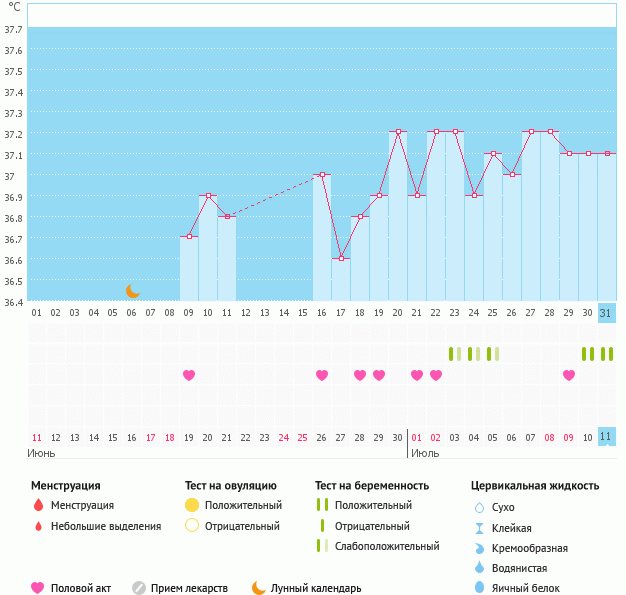626x595 pixels.
Task: Select highlighted July 11 date cell
Action: point(606,437)
